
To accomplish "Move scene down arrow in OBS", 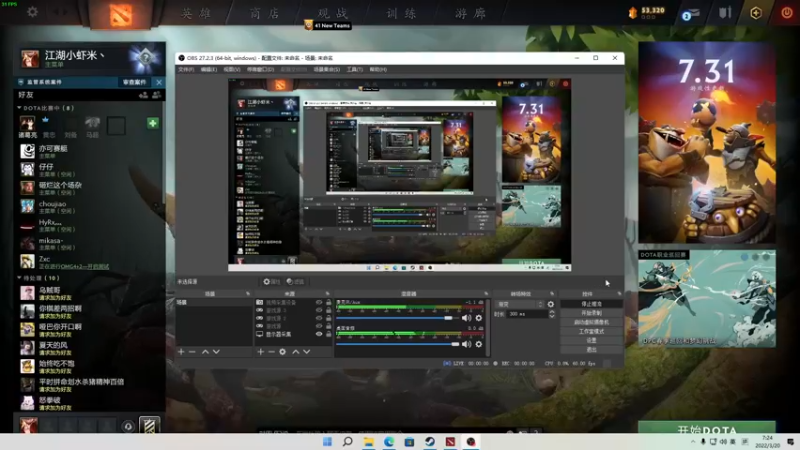I will (216, 352).
